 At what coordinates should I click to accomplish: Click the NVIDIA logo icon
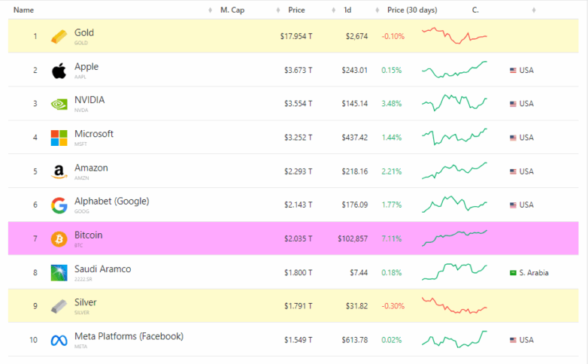coord(59,104)
